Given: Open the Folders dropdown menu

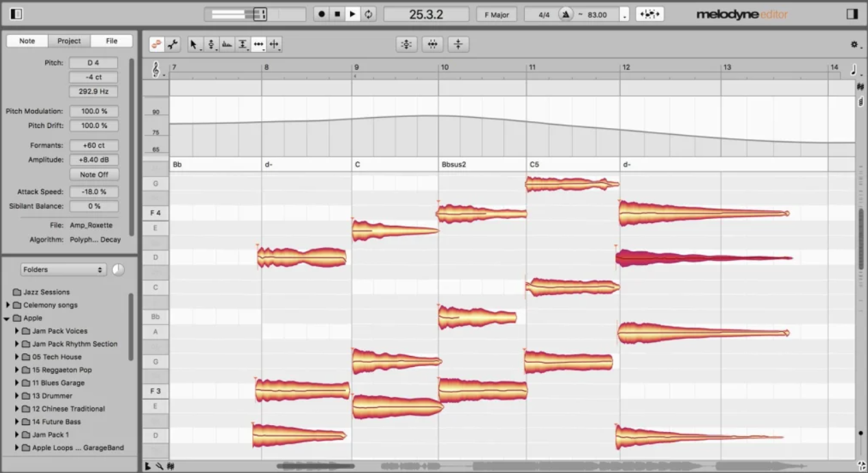Looking at the screenshot, I should [x=62, y=270].
